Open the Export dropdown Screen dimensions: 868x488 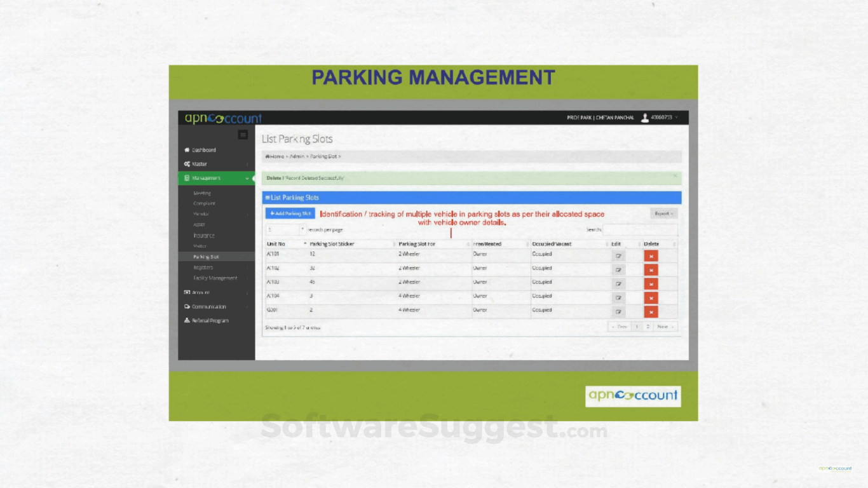click(x=663, y=213)
